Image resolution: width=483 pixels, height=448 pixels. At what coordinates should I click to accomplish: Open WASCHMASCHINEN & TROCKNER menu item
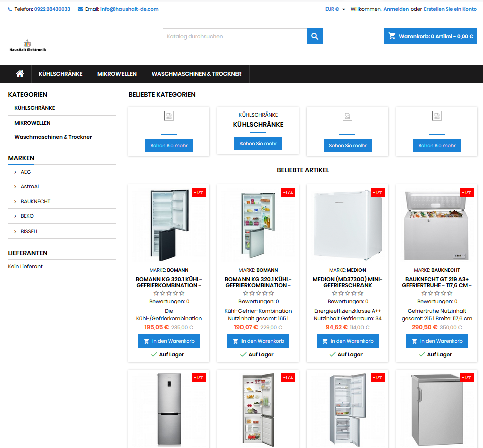196,74
